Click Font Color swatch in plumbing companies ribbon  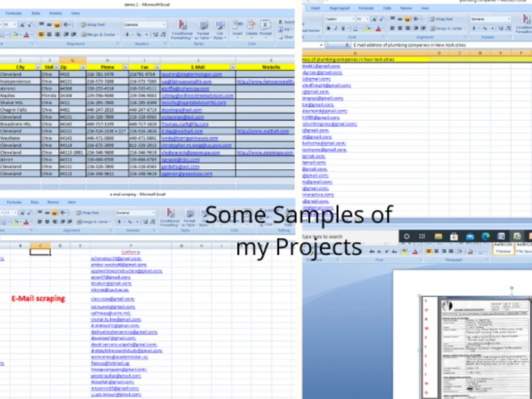tap(378, 29)
